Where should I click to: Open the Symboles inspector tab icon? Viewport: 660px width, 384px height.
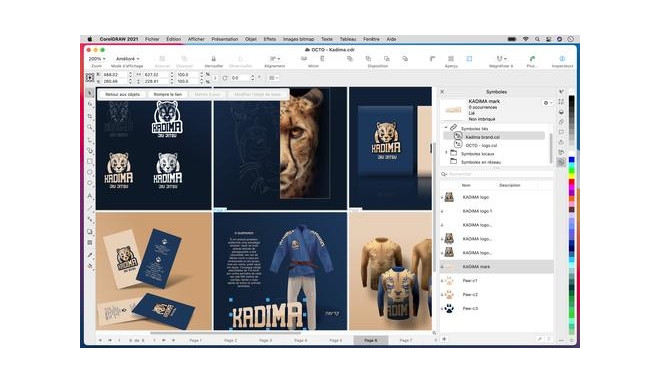tap(561, 162)
